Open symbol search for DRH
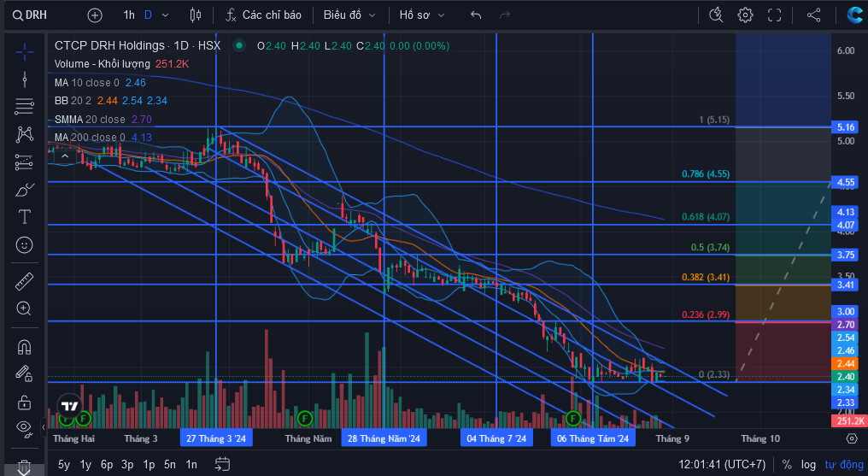The image size is (868, 476). point(30,15)
